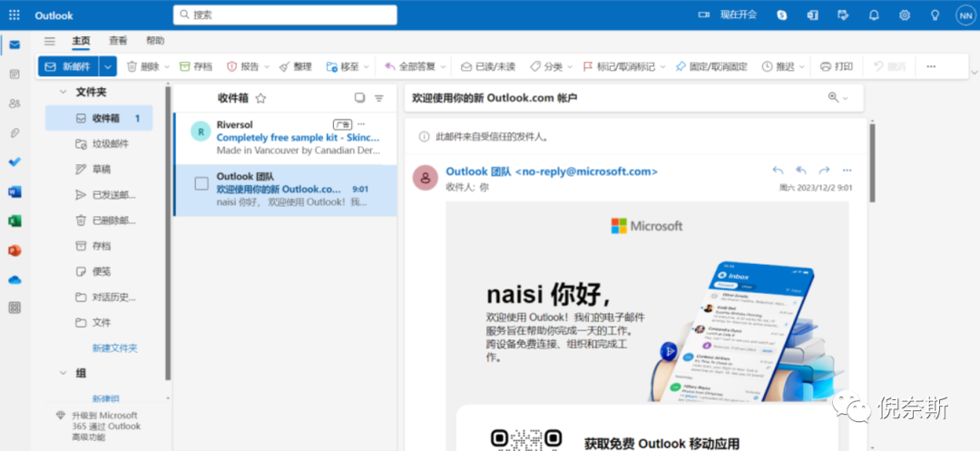
Task: Click the 新建文件夹 link
Action: coord(114,348)
